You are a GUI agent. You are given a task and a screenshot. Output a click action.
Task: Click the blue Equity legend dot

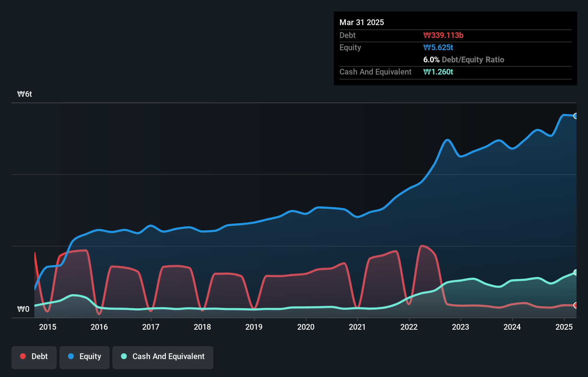click(71, 356)
